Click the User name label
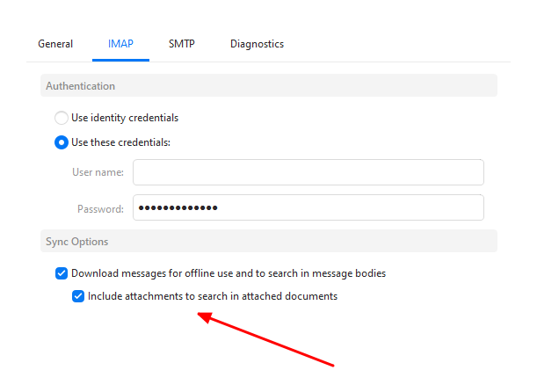Image resolution: width=537 pixels, height=392 pixels. point(98,172)
